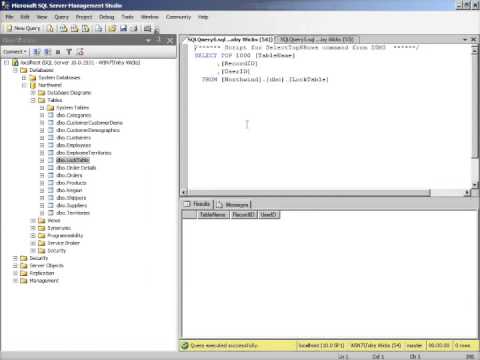The width and height of the screenshot is (480, 360).
Task: Click the dbo.Suppliers table icon
Action: tap(51, 205)
